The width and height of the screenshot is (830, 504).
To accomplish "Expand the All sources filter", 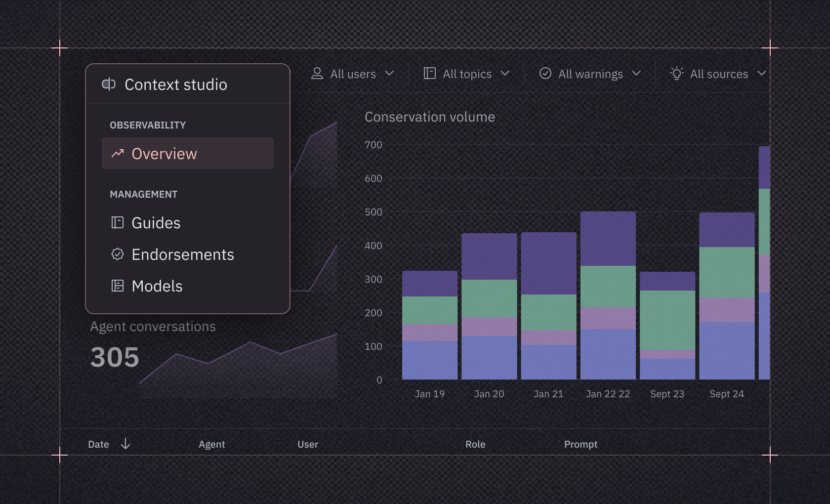I will 719,73.
